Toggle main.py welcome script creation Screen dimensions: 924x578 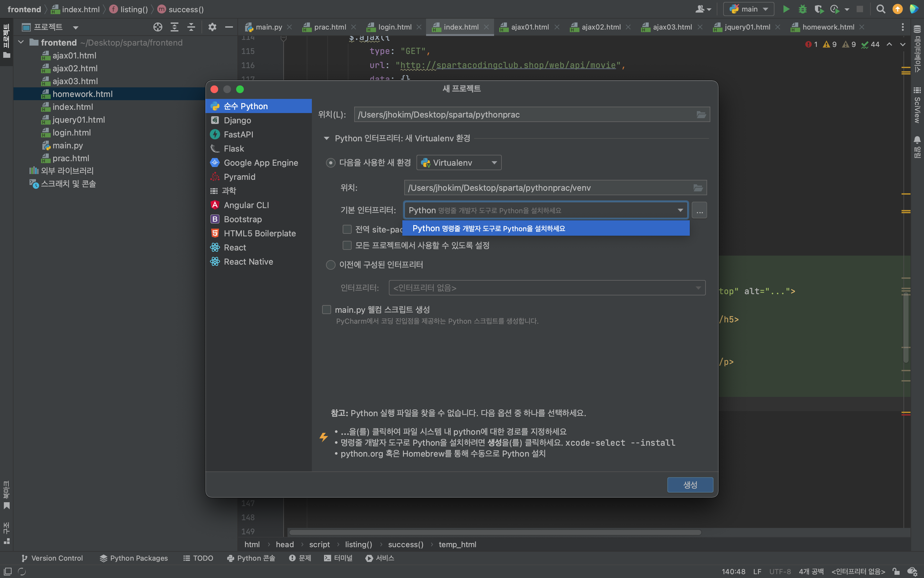pos(327,309)
